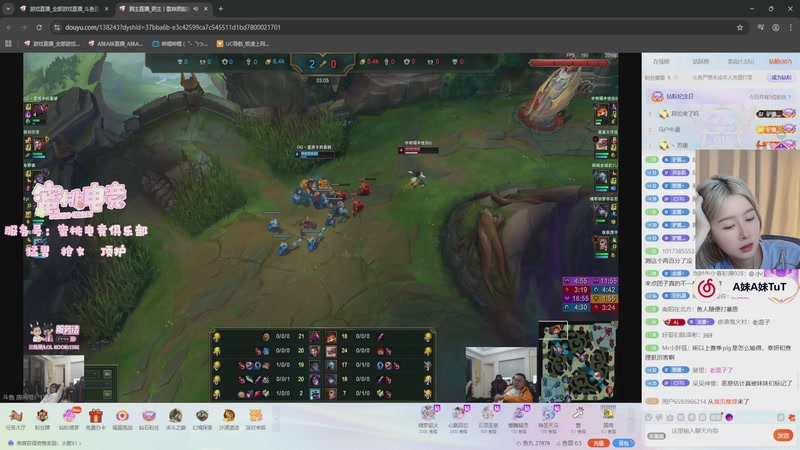Screen dimensions: 800x450
Task: Open the tab search dropdown in browser
Action: pyautogui.click(x=8, y=9)
